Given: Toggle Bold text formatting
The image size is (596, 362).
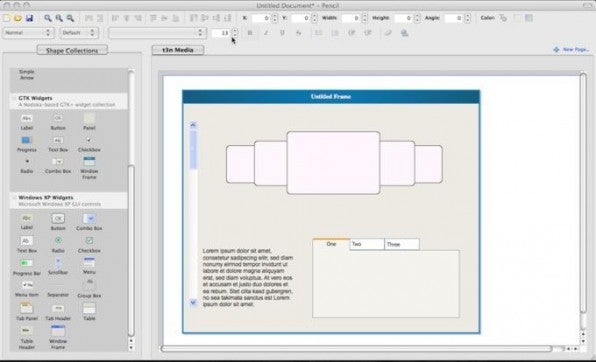Looking at the screenshot, I should coord(250,33).
